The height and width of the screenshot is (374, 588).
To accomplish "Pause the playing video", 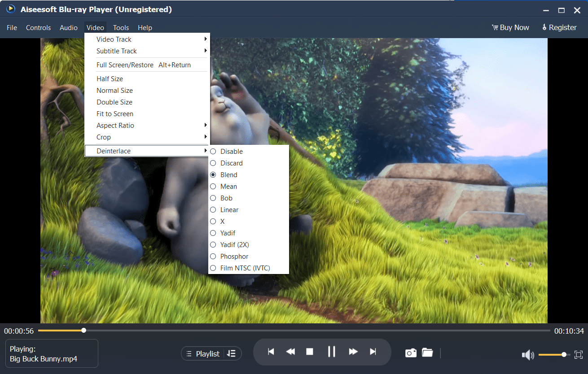I will (332, 352).
